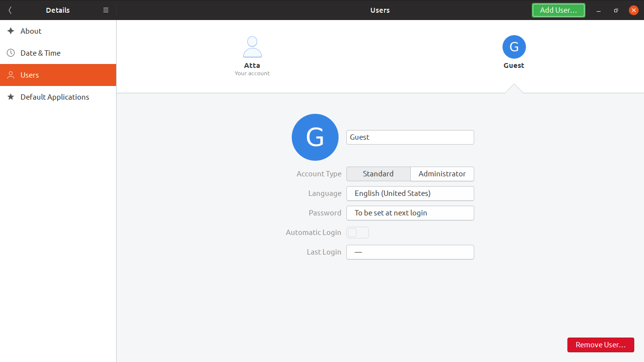This screenshot has width=644, height=362.
Task: Click the Date & Time clock icon
Action: pos(11,53)
